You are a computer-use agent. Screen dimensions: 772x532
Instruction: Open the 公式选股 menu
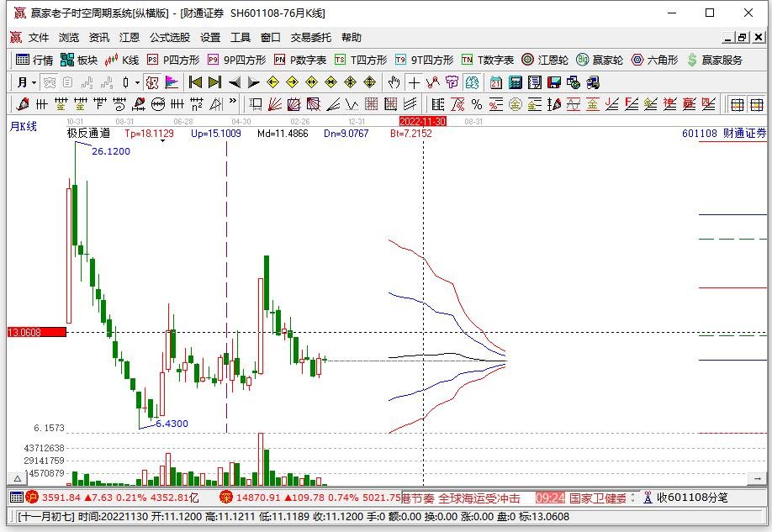tap(170, 38)
